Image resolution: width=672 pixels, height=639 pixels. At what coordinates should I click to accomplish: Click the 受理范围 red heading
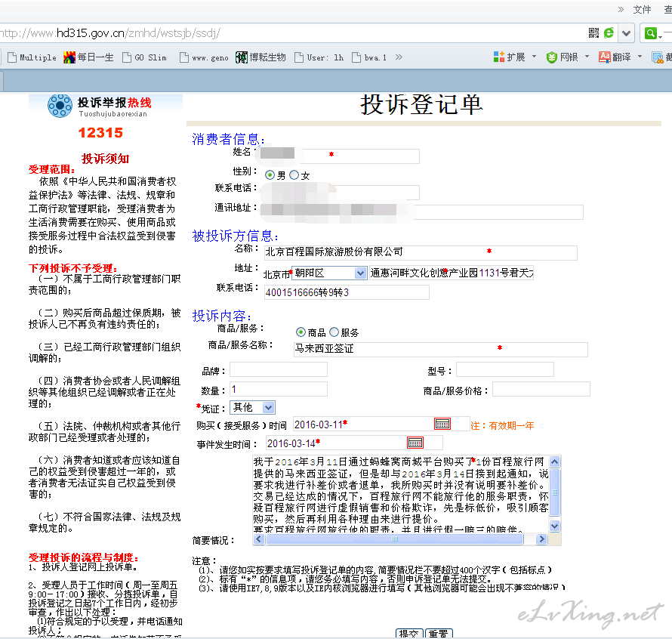click(x=52, y=170)
